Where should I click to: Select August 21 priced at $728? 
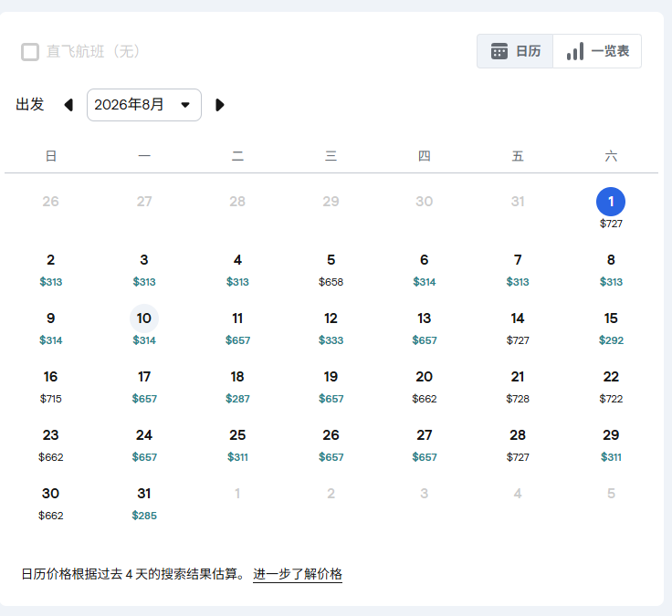click(x=518, y=385)
